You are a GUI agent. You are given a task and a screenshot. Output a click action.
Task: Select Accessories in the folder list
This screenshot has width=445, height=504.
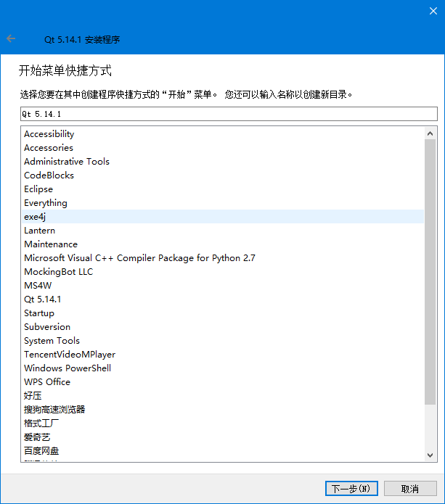click(x=223, y=148)
